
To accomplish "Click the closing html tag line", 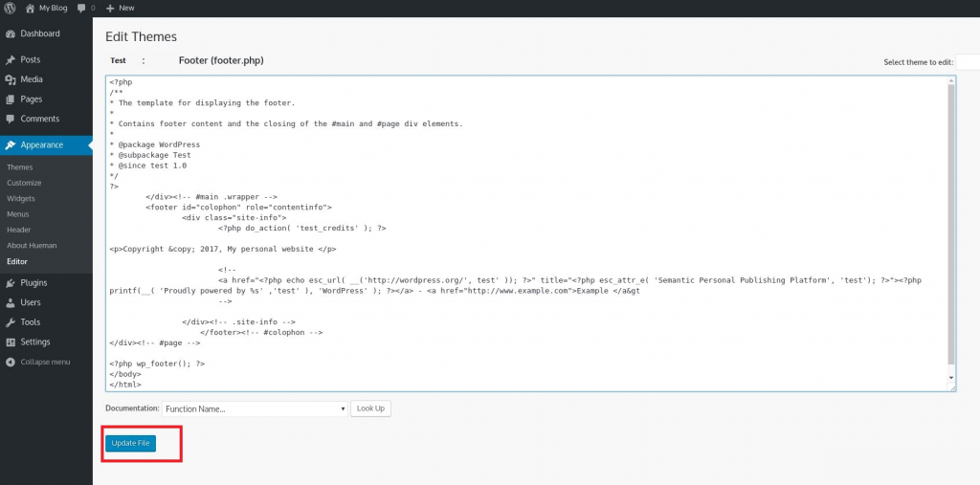I will pyautogui.click(x=125, y=385).
